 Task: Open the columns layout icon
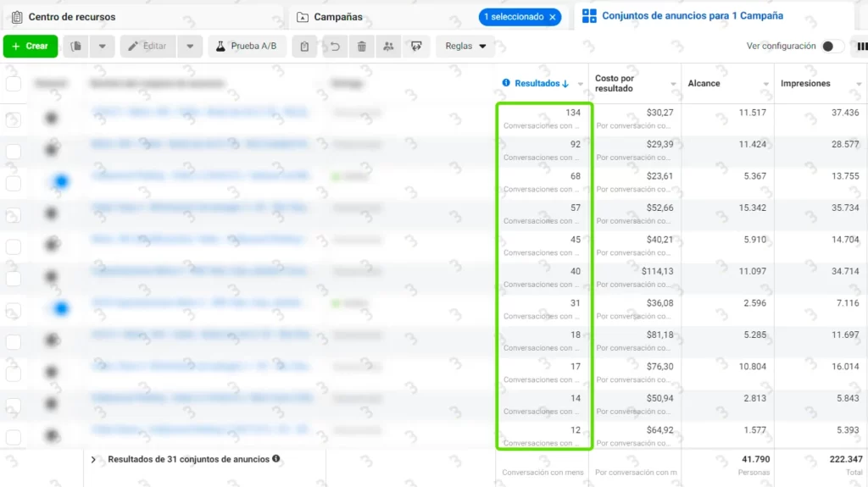[862, 47]
